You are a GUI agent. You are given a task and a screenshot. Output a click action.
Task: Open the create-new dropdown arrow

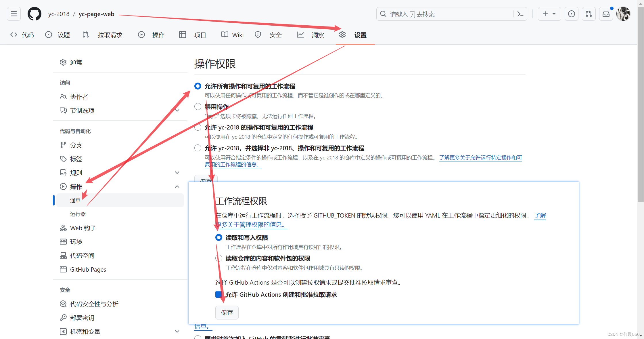pos(554,14)
